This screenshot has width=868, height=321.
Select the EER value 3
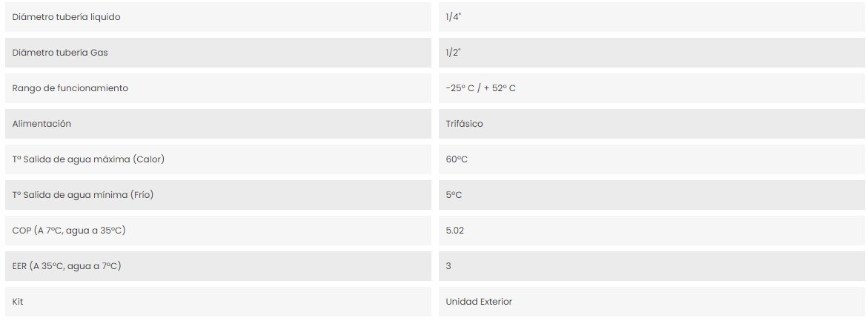(448, 265)
